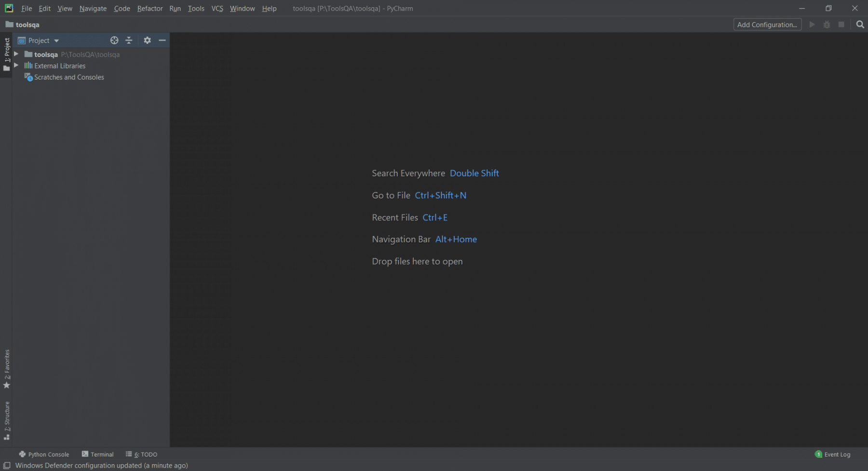Open the Project view dropdown arrow
Screen dimensions: 868x471
point(56,41)
